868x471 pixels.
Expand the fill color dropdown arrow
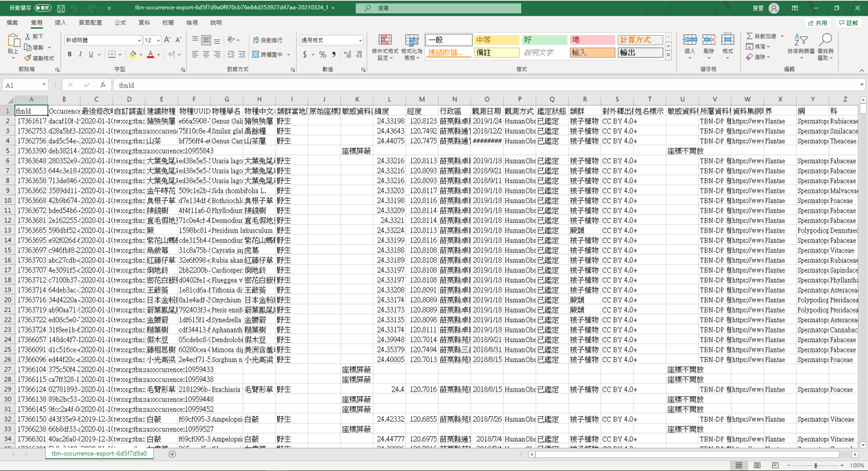140,54
